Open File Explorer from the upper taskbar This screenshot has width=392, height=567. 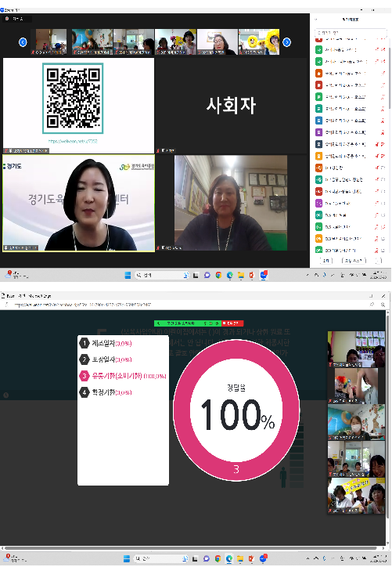point(241,275)
